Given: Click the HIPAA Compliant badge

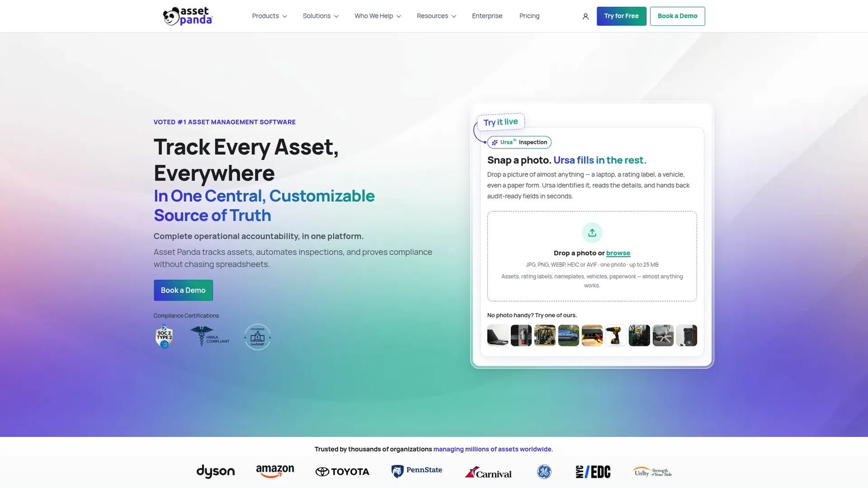Looking at the screenshot, I should (209, 337).
